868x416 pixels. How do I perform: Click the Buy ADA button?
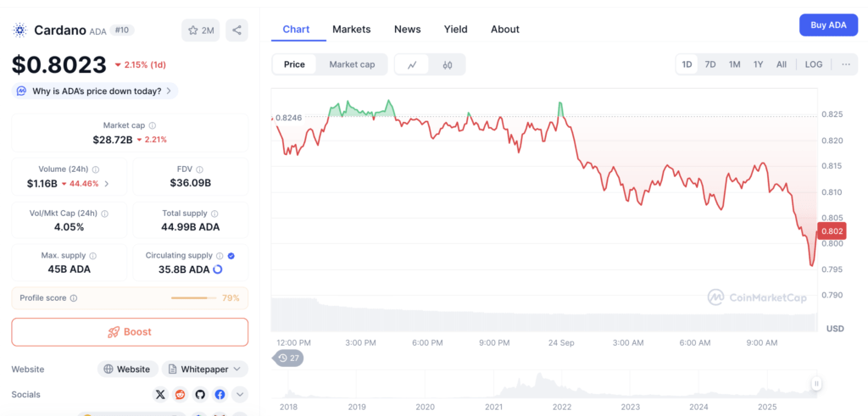pos(828,25)
